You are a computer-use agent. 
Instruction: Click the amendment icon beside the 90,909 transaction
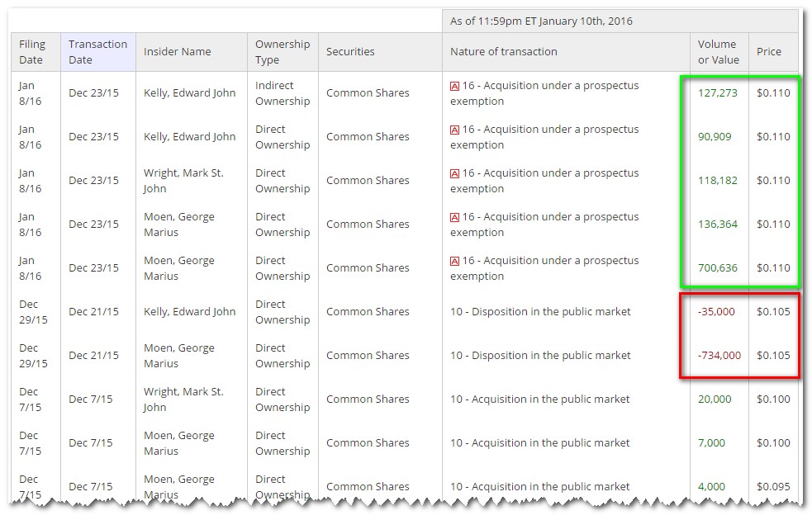(x=454, y=130)
